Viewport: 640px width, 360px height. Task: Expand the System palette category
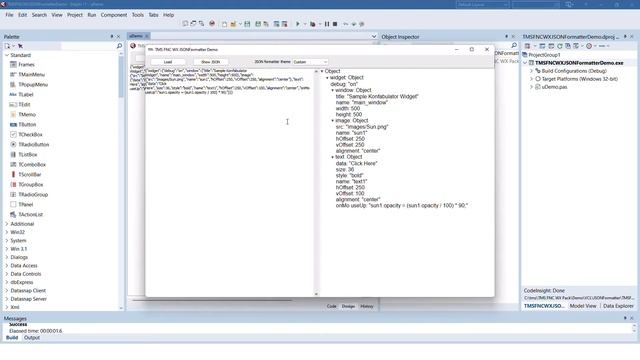click(x=7, y=241)
